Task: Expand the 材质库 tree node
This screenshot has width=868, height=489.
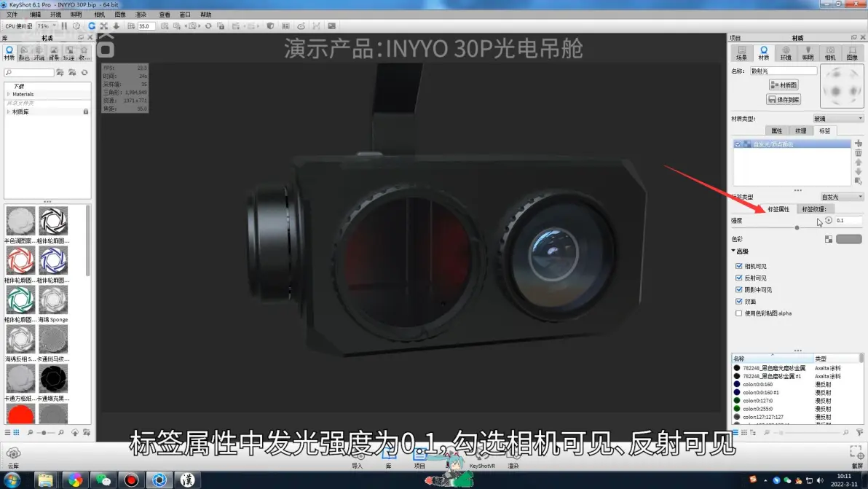Action: point(8,112)
